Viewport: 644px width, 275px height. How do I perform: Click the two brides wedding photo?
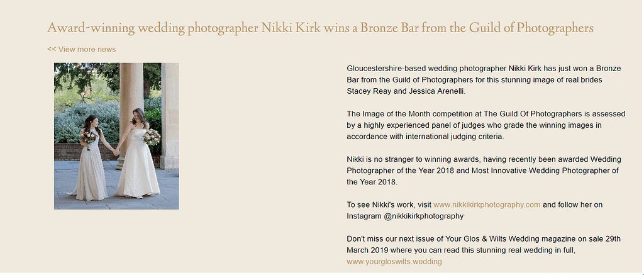point(116,136)
